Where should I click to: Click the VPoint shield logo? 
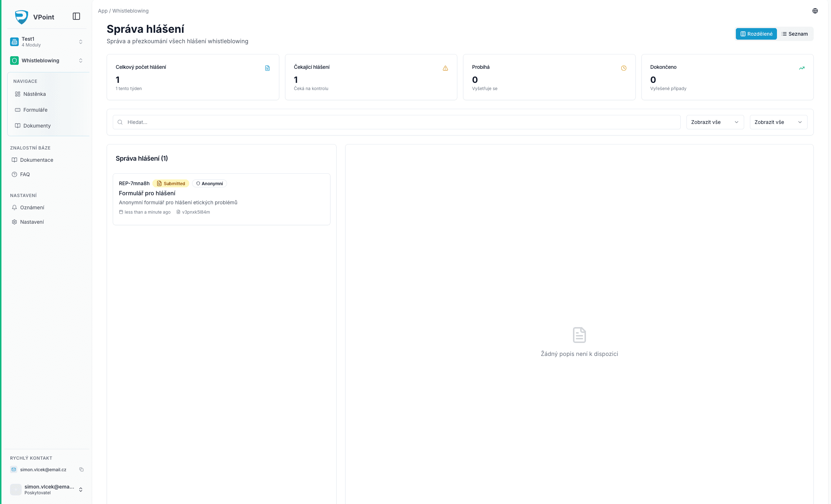pos(22,17)
